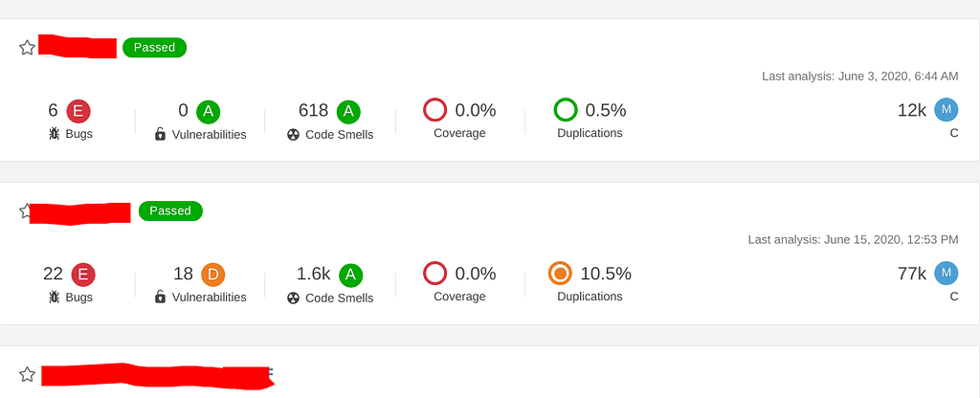This screenshot has height=398, width=980.
Task: Click the orange D vulnerabilities rating badge
Action: click(x=212, y=275)
